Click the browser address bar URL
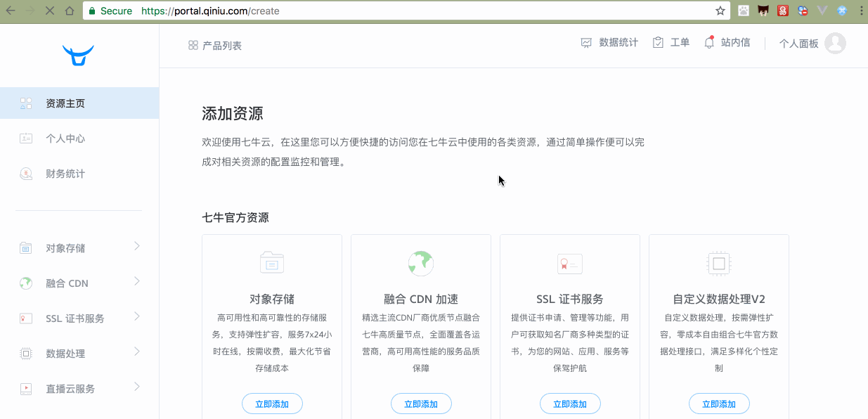 tap(210, 11)
